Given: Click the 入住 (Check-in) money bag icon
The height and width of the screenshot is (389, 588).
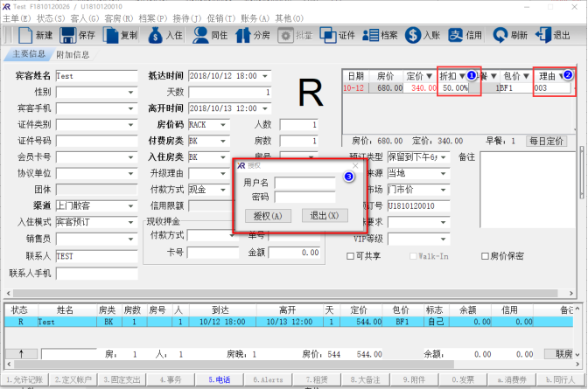Looking at the screenshot, I should [x=155, y=35].
